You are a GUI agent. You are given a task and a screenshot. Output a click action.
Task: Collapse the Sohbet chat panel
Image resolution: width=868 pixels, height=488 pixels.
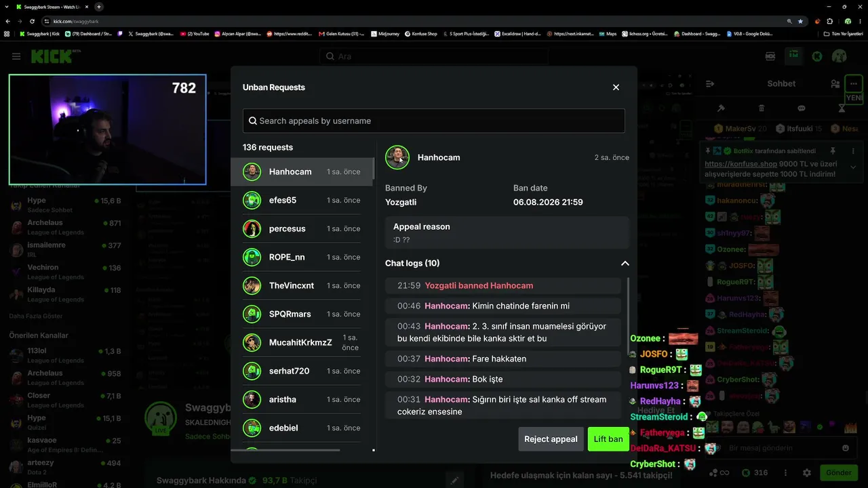coord(710,84)
